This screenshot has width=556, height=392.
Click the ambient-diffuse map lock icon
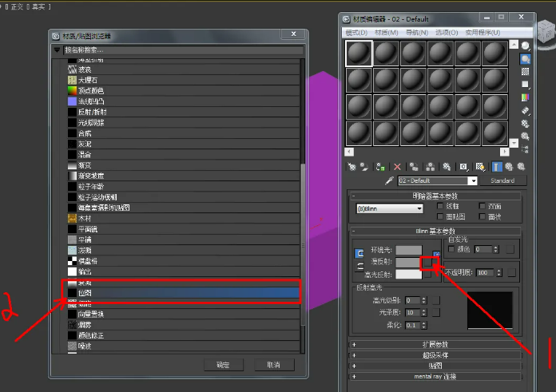pos(436,254)
